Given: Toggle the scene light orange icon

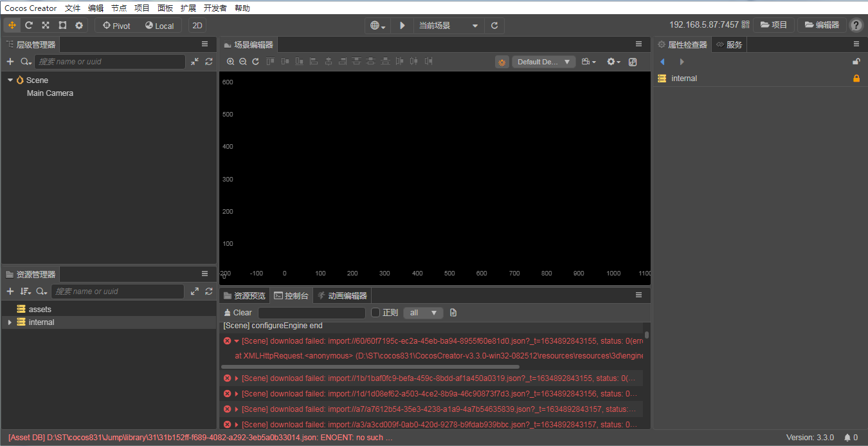Looking at the screenshot, I should coord(502,62).
